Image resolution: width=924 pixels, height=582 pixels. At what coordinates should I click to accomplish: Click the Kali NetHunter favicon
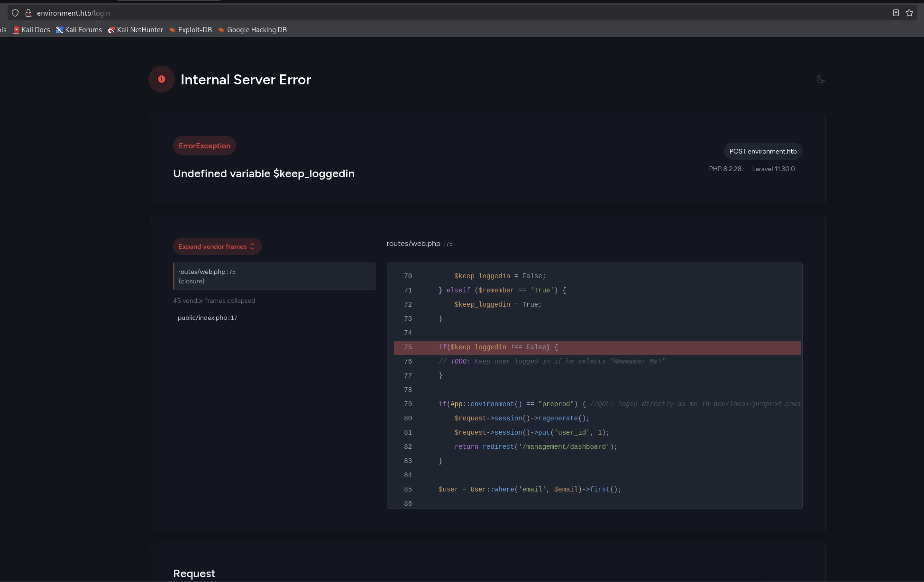pyautogui.click(x=111, y=30)
